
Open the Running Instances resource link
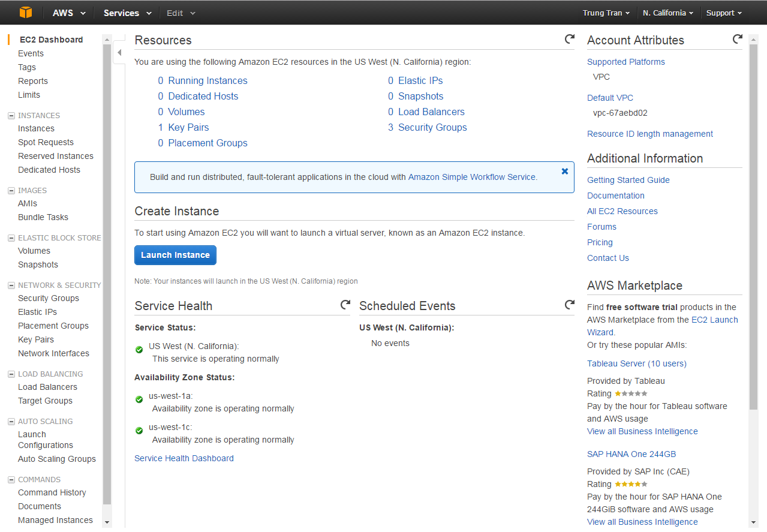207,80
